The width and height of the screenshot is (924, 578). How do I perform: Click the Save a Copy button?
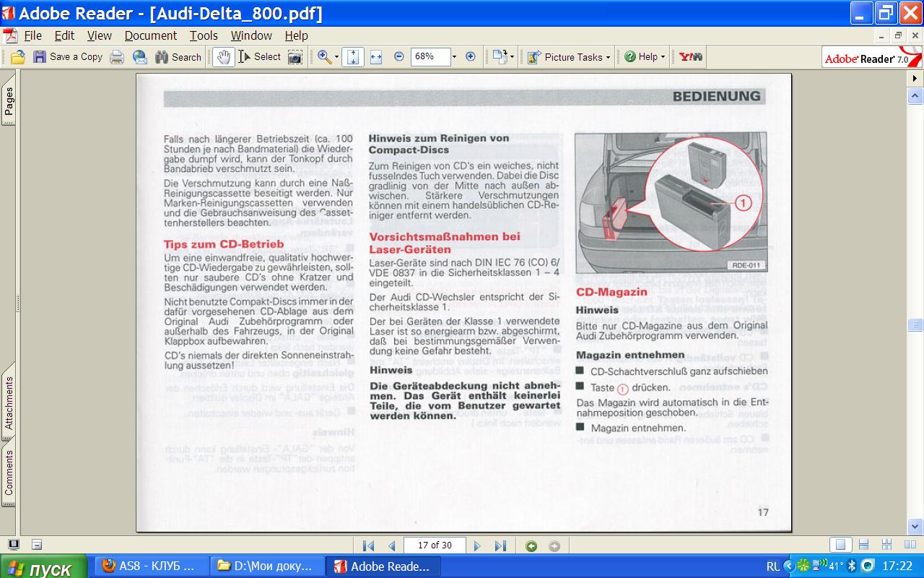[68, 57]
